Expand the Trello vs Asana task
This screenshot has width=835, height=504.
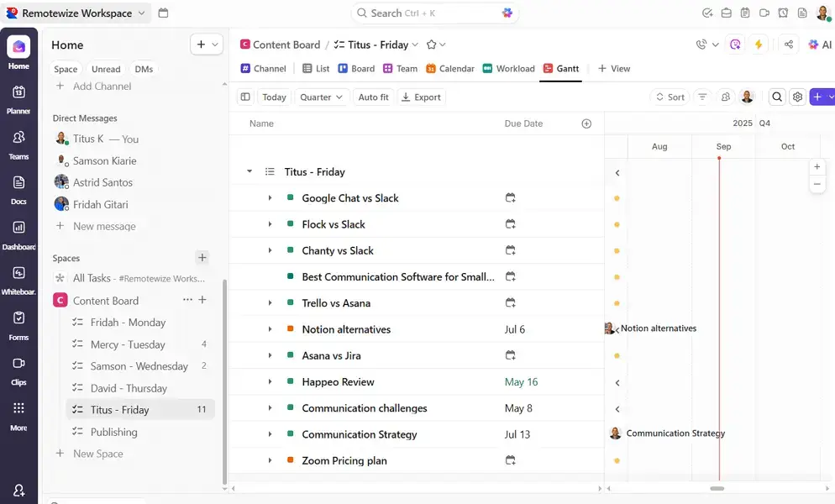tap(270, 303)
